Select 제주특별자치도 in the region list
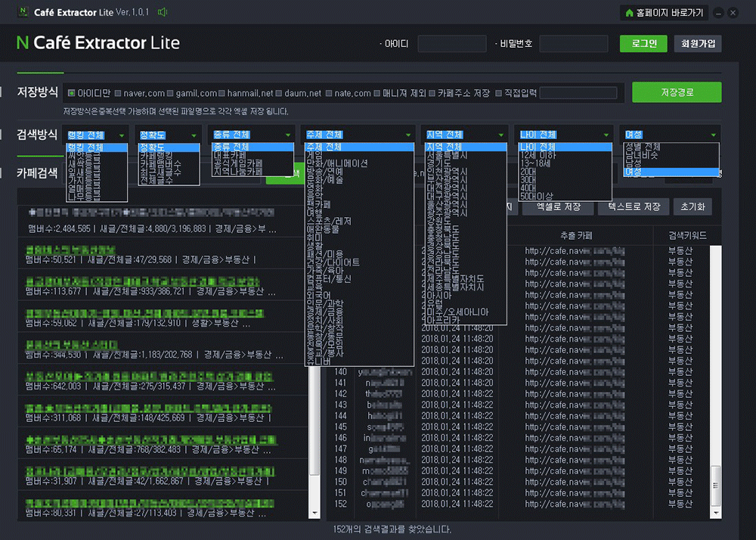The height and width of the screenshot is (540, 756). [x=466, y=278]
